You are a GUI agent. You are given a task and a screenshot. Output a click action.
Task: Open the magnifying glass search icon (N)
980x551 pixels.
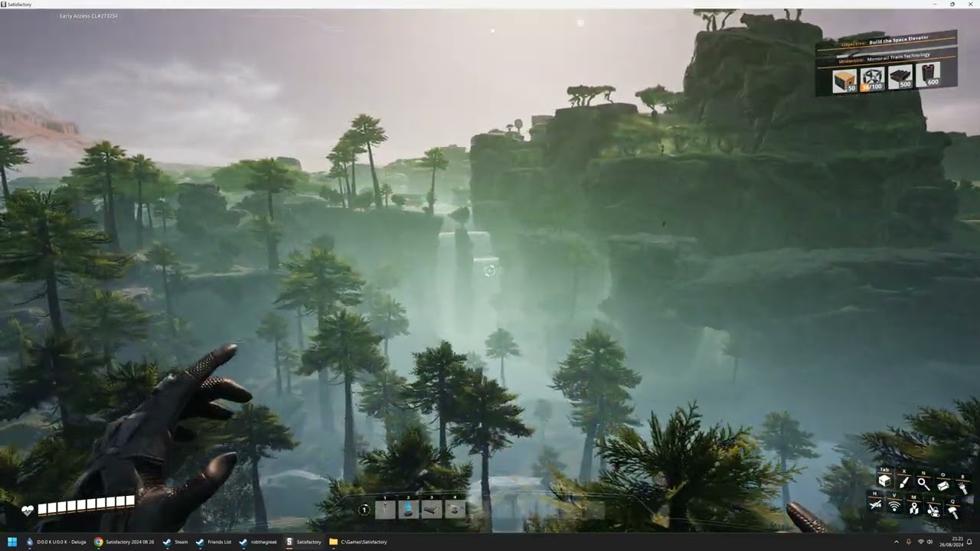tap(923, 483)
